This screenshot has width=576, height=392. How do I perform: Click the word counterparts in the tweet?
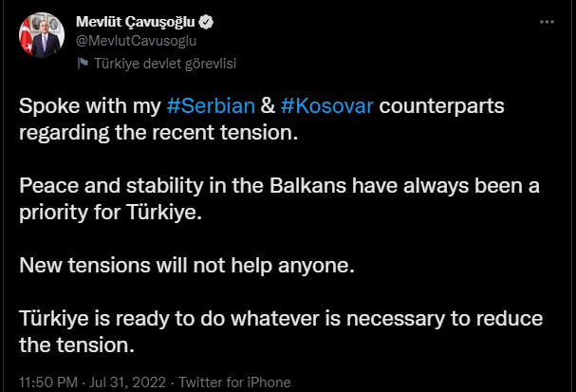pyautogui.click(x=441, y=106)
